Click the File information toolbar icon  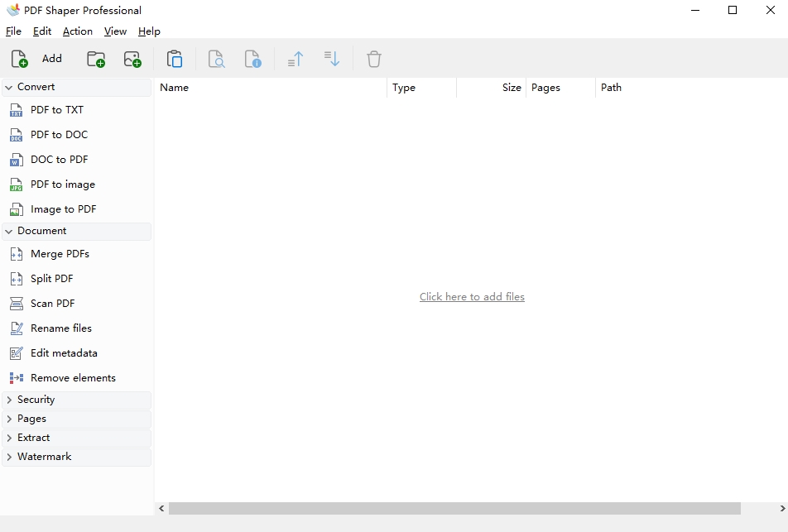pyautogui.click(x=253, y=59)
